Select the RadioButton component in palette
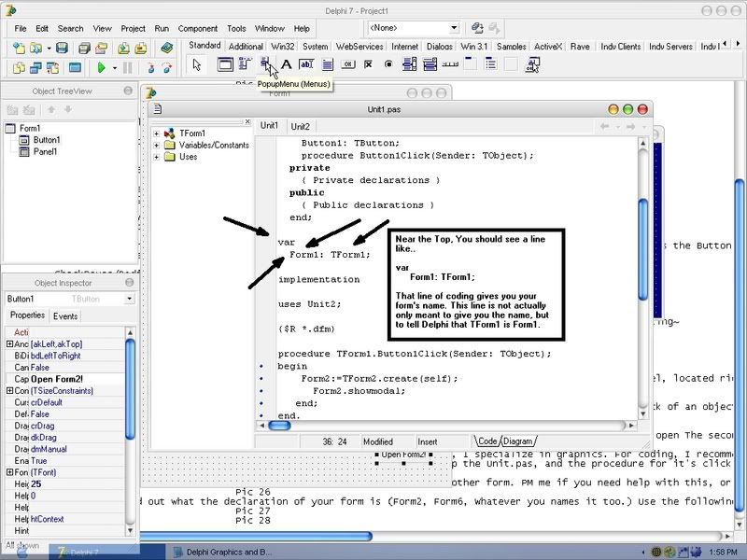 [x=388, y=64]
